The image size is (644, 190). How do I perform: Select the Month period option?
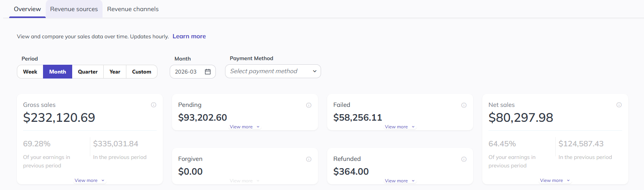pyautogui.click(x=58, y=72)
